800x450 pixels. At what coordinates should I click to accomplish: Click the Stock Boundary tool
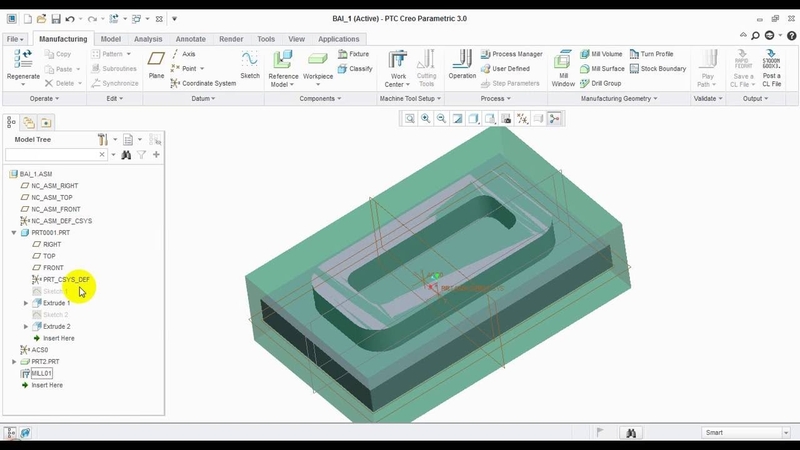pos(658,68)
